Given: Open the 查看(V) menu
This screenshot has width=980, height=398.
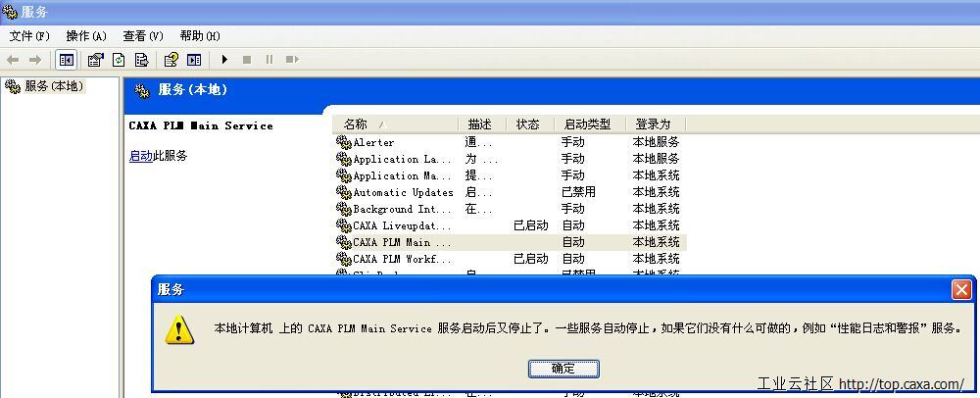Looking at the screenshot, I should [142, 36].
